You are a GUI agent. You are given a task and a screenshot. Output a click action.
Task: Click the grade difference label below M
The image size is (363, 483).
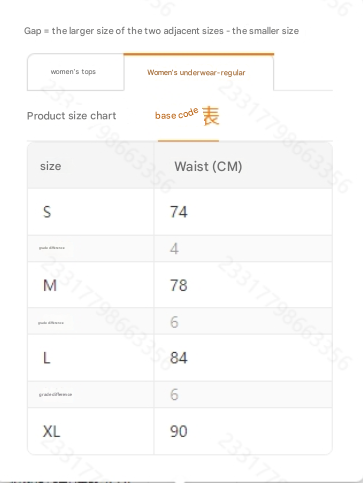[51, 323]
